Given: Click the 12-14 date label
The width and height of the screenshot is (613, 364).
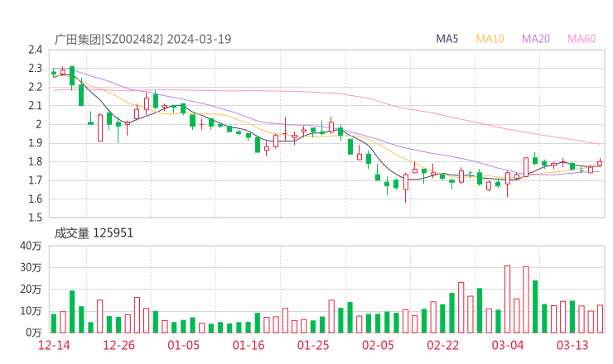Looking at the screenshot, I should pyautogui.click(x=54, y=345).
